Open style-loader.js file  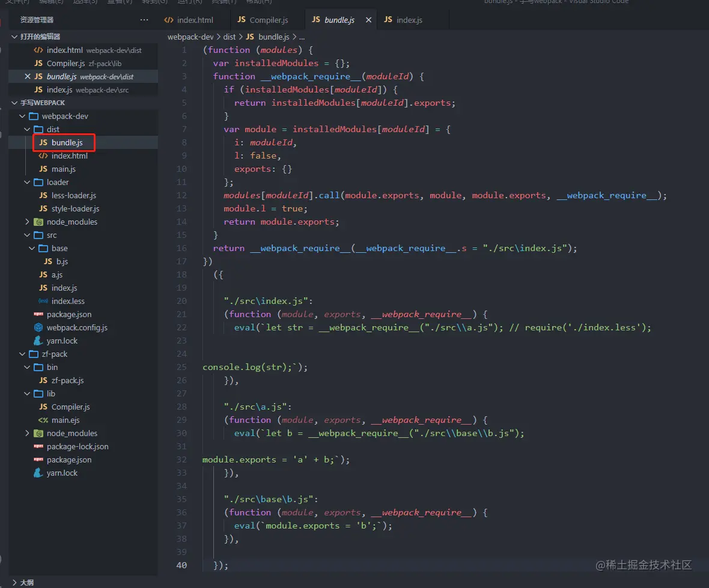[83, 208]
